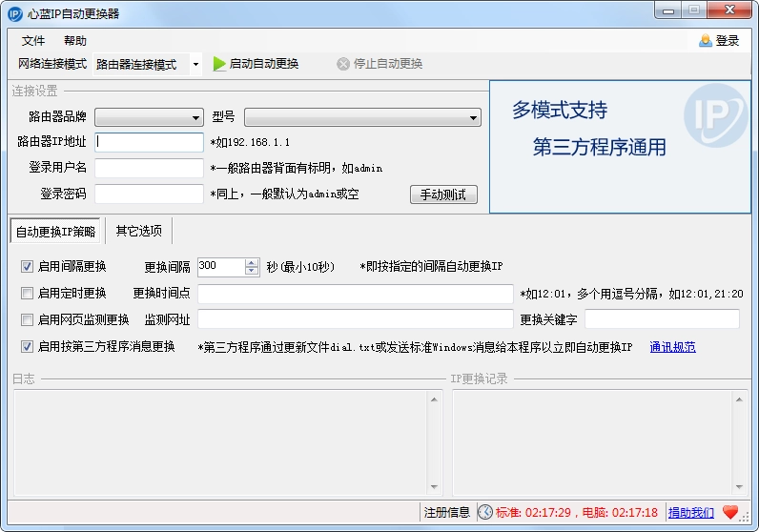This screenshot has height=532, width=759.
Task: Disable the 启用间隔更换 checkbox
Action: tap(27, 266)
